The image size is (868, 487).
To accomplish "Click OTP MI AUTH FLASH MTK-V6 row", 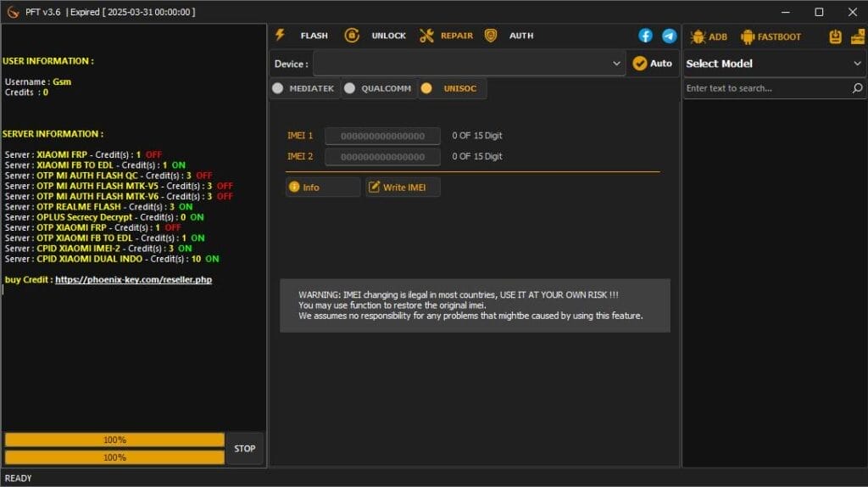I will [x=119, y=197].
